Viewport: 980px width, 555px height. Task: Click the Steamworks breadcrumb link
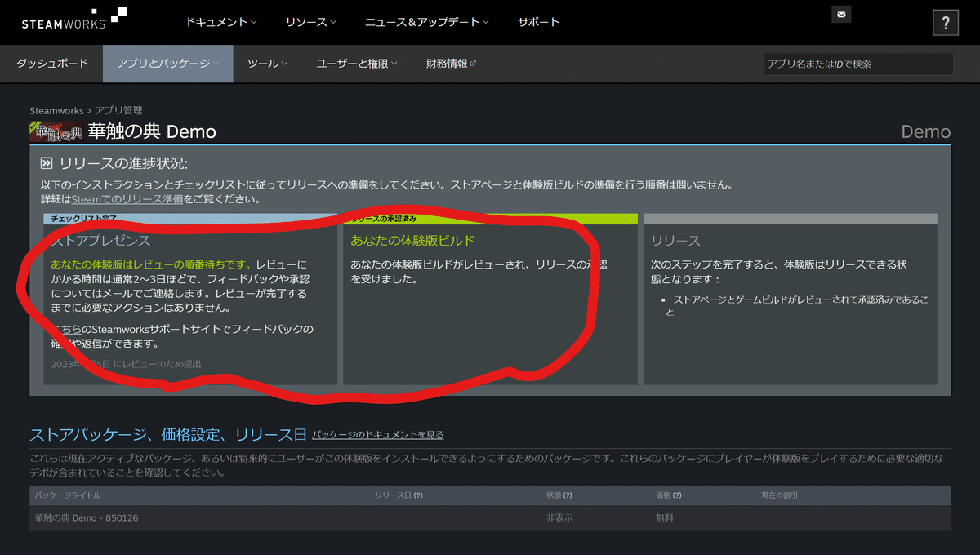tap(56, 110)
